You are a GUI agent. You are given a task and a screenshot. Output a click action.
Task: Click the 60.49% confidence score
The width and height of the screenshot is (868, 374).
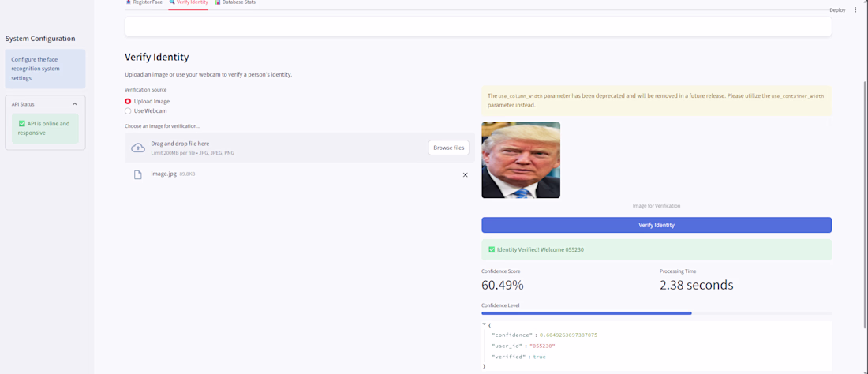(502, 285)
